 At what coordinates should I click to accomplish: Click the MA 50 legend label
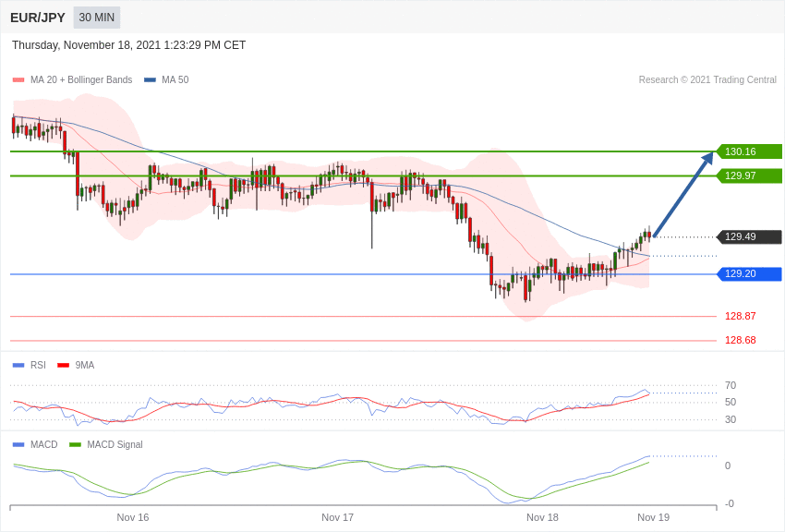(175, 79)
